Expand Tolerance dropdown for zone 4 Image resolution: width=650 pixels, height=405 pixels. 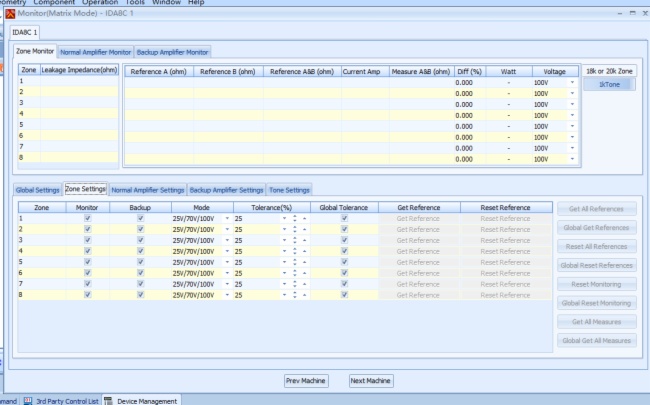coord(284,251)
